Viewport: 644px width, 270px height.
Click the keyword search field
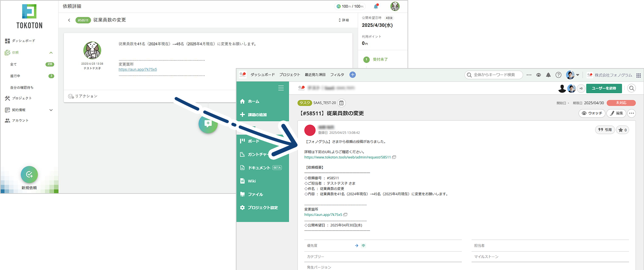(494, 75)
